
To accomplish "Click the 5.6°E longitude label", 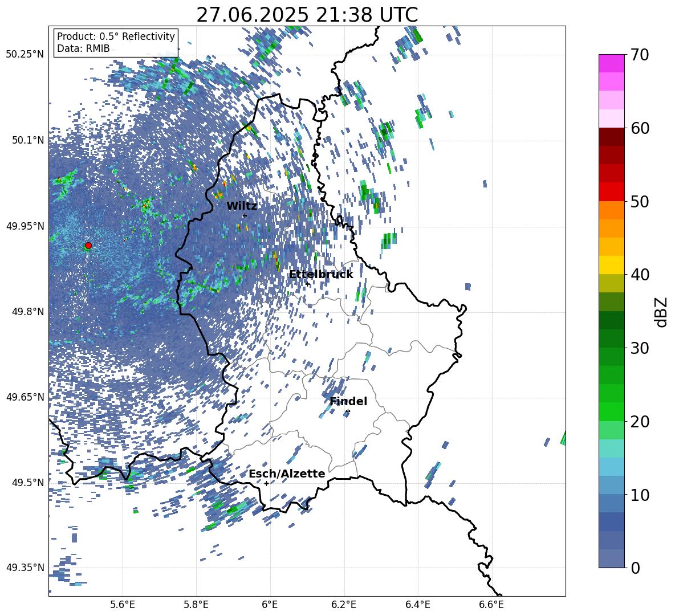I will pyautogui.click(x=122, y=605).
